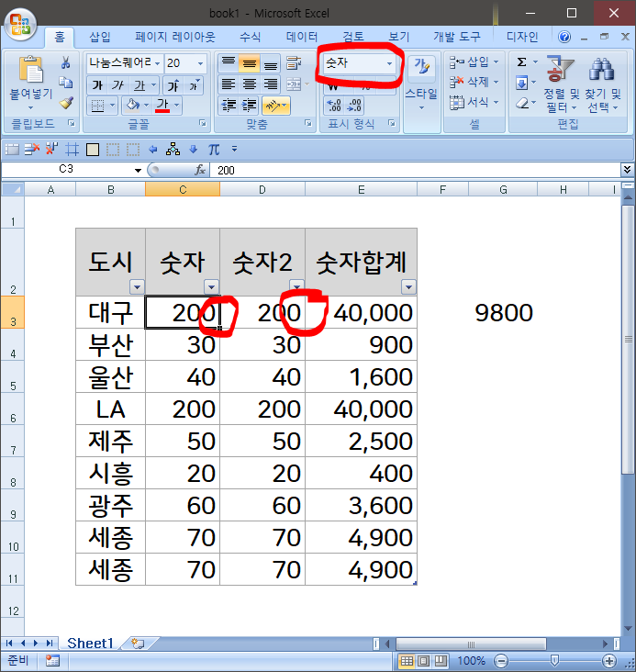Click the grid hash icon in quick toolbar
The width and height of the screenshot is (636, 672).
[72, 150]
